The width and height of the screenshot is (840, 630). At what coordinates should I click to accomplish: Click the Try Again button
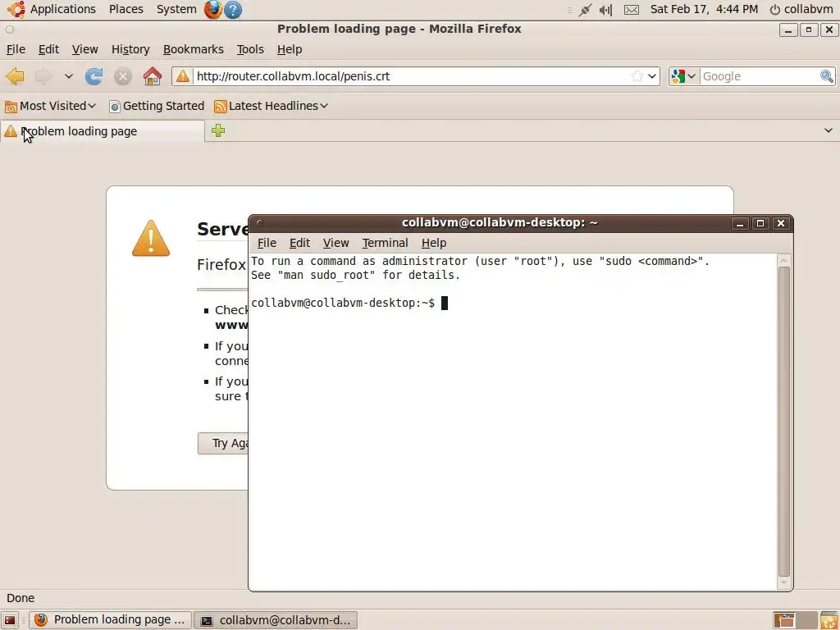(224, 443)
